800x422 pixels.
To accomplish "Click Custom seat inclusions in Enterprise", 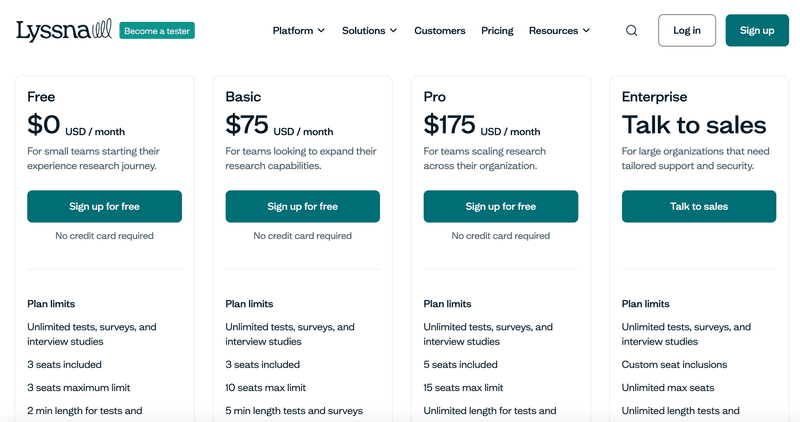I will [x=674, y=365].
